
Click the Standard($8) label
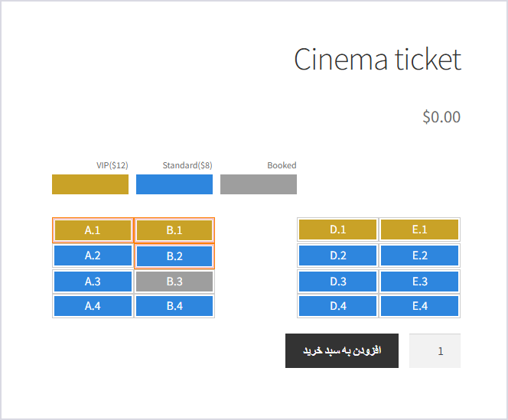187,165
